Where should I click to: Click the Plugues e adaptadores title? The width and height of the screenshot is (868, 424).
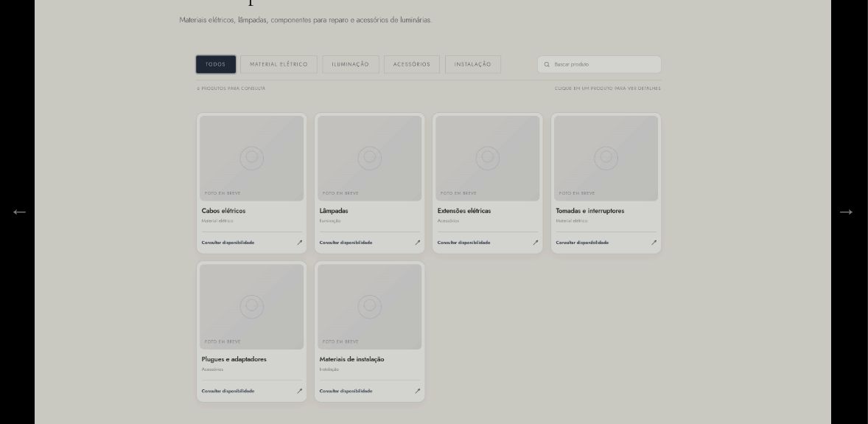[234, 359]
